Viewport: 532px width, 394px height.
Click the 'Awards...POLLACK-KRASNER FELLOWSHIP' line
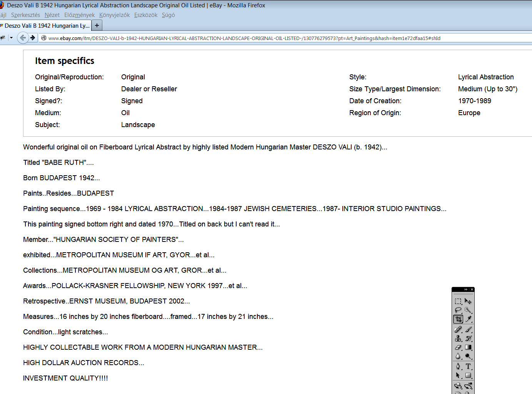(x=135, y=286)
